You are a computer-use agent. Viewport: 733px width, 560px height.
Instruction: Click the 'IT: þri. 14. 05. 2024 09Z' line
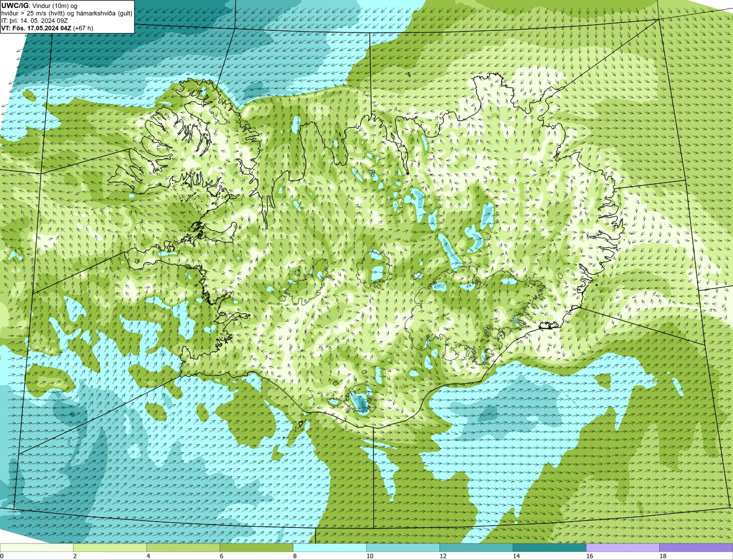pos(35,20)
